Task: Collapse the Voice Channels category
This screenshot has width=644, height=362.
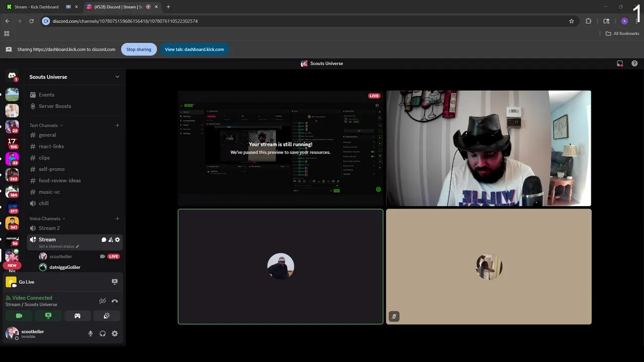Action: tap(47, 219)
